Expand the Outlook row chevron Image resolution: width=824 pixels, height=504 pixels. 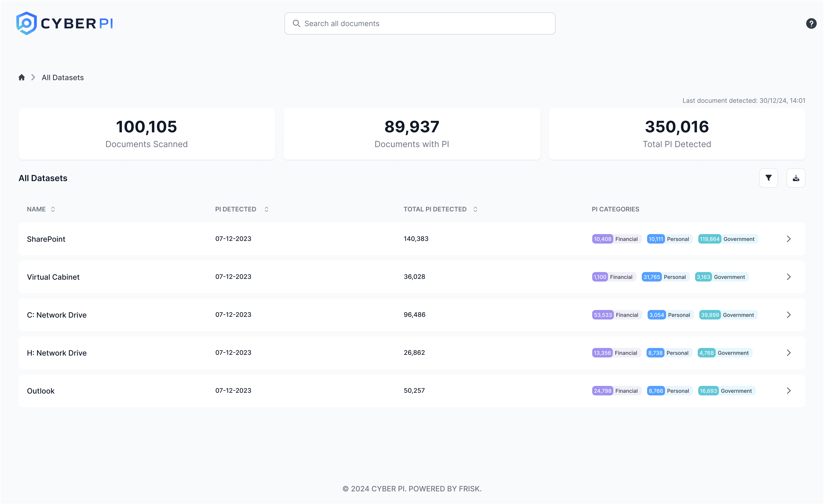coord(789,391)
